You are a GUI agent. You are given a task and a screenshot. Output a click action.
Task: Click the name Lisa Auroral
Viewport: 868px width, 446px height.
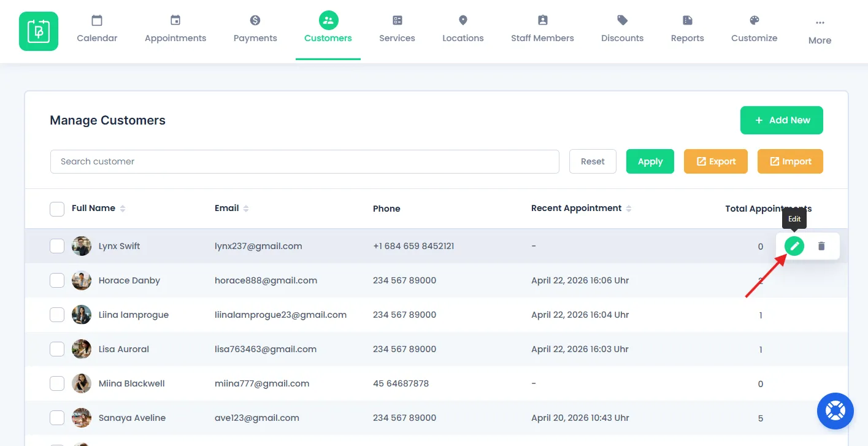coord(124,349)
